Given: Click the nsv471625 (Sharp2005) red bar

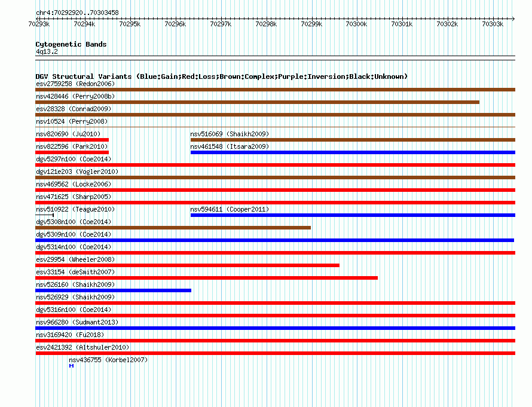Looking at the screenshot, I should pos(275,203).
